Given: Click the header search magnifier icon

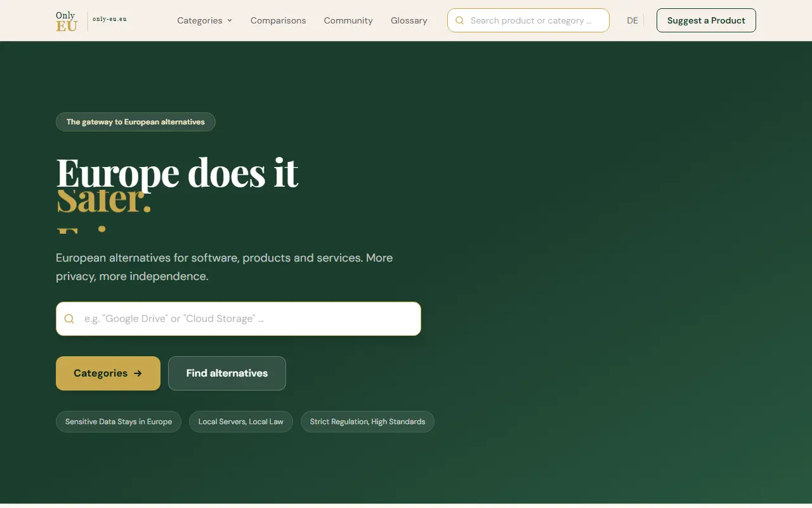Looking at the screenshot, I should point(460,20).
